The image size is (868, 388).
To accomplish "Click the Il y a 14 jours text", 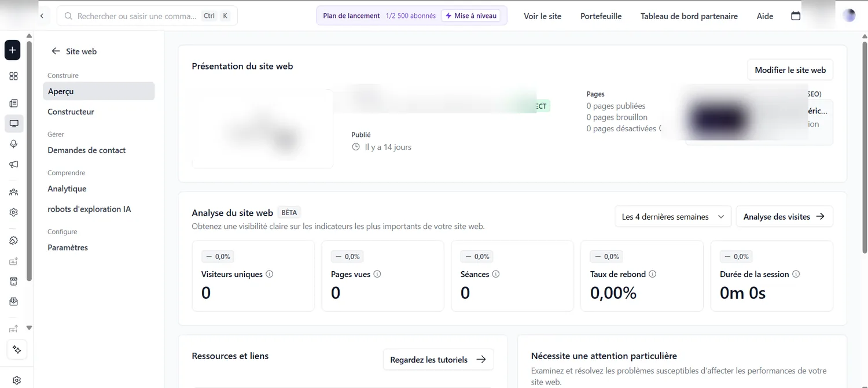I will click(x=388, y=147).
